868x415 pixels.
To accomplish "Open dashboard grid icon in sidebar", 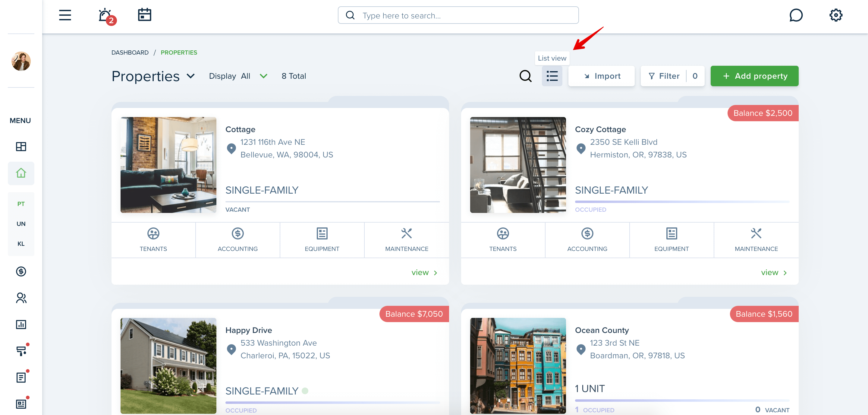I will 21,147.
